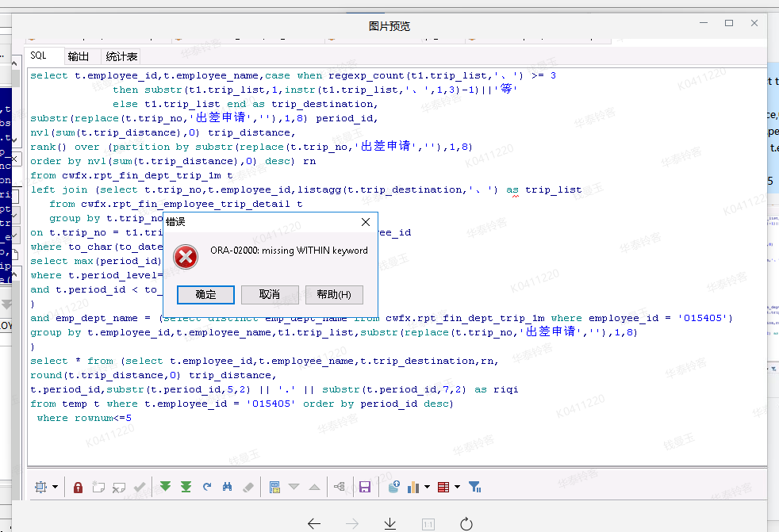This screenshot has width=779, height=532.
Task: Click the red table report icon
Action: pos(443,488)
